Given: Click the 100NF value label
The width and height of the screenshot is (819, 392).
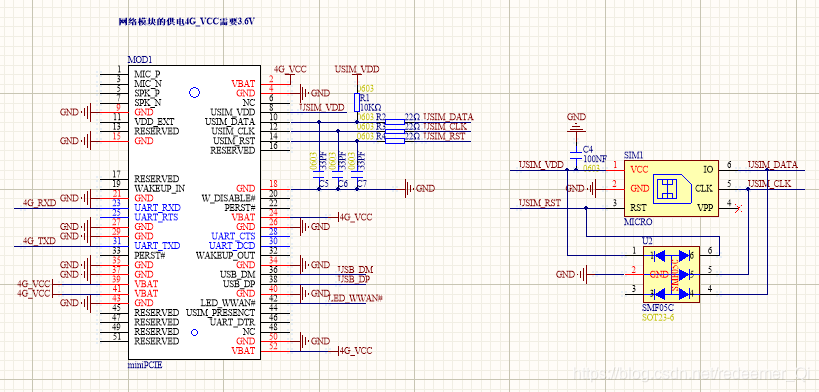Looking at the screenshot, I should [x=595, y=158].
